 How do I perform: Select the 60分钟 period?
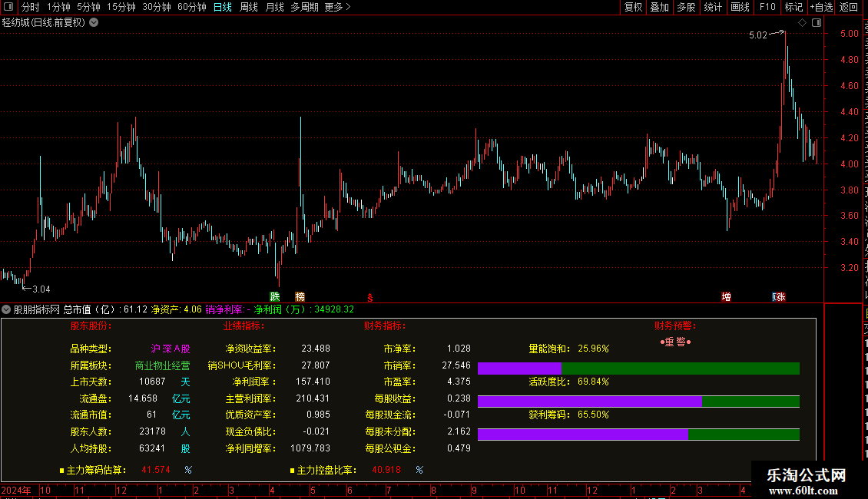(192, 7)
